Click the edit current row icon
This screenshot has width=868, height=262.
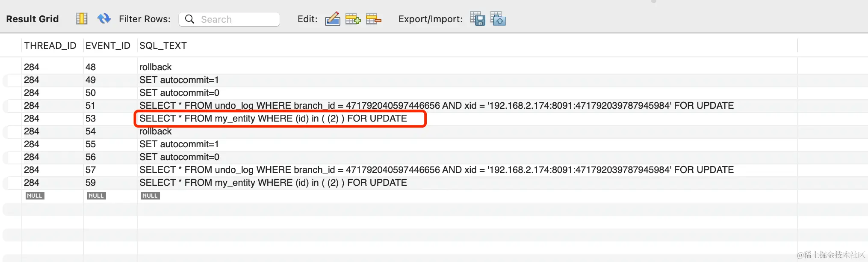[x=332, y=19]
